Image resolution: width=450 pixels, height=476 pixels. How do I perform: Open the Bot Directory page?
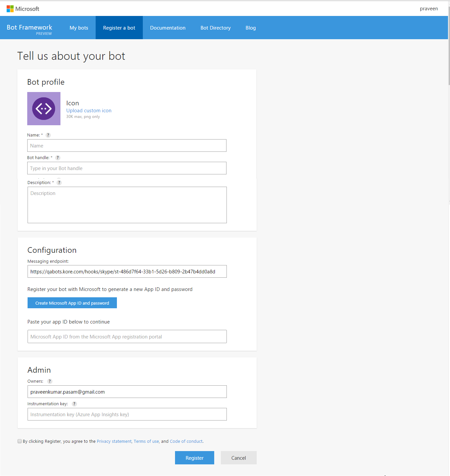coord(216,28)
